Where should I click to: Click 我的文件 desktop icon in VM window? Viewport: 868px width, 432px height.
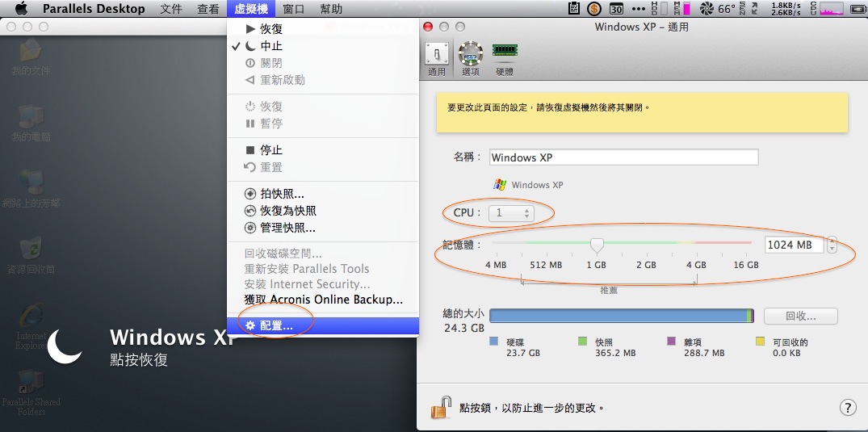[31, 57]
